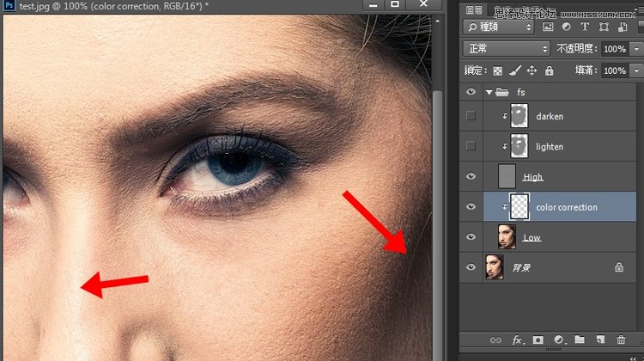The height and width of the screenshot is (361, 644).
Task: Select the High layer thumbnail
Action: tap(507, 176)
